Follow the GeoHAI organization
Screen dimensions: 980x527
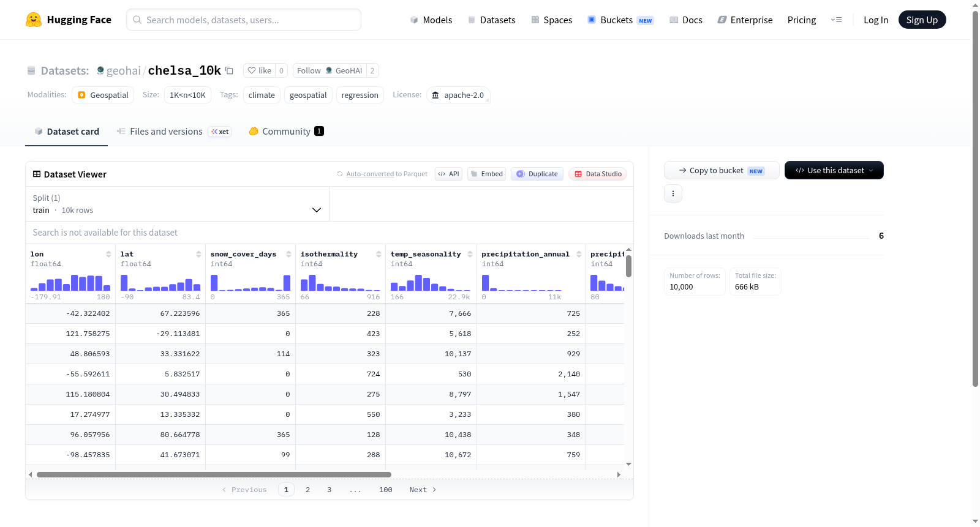point(330,70)
